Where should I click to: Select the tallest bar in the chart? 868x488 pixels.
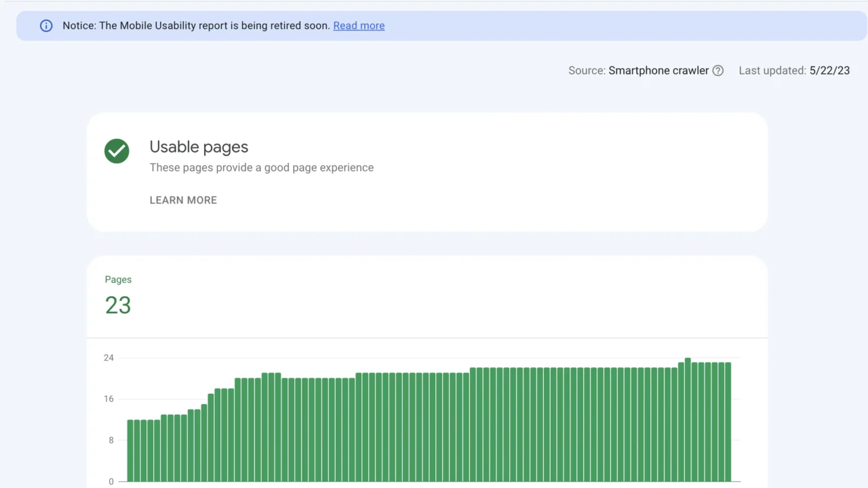(x=688, y=420)
